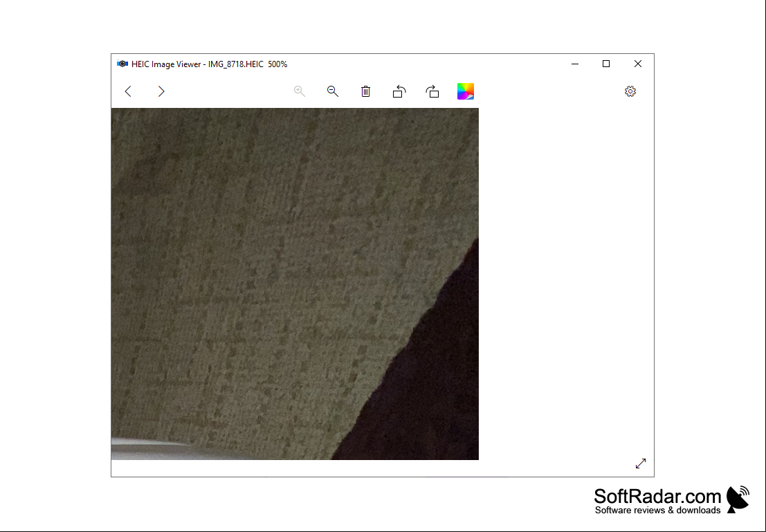
Task: Maximize the HEIC Image Viewer window
Action: click(606, 64)
